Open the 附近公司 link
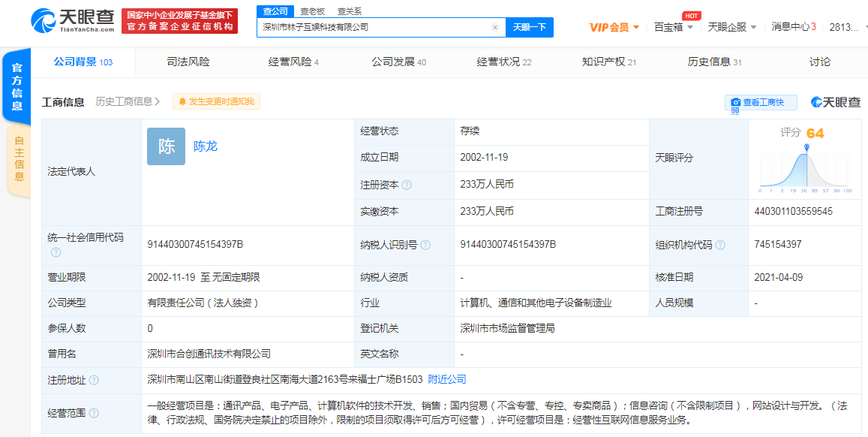868x437 pixels. tap(447, 379)
